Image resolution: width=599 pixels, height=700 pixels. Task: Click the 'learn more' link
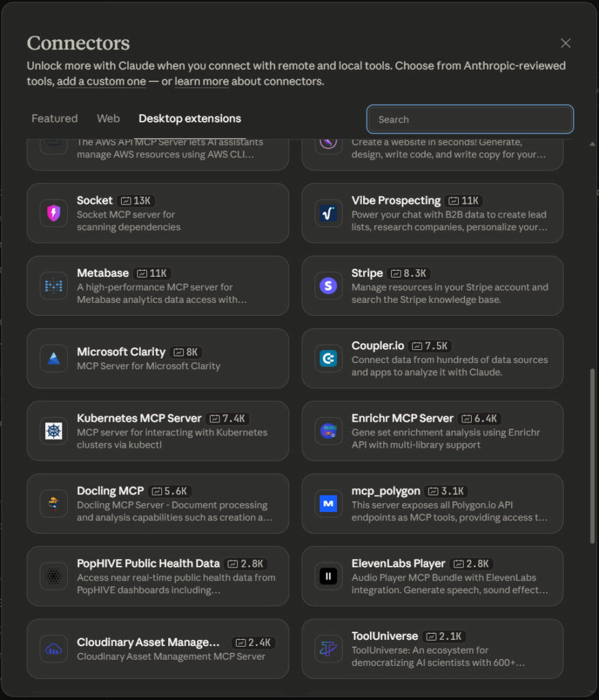pos(201,81)
